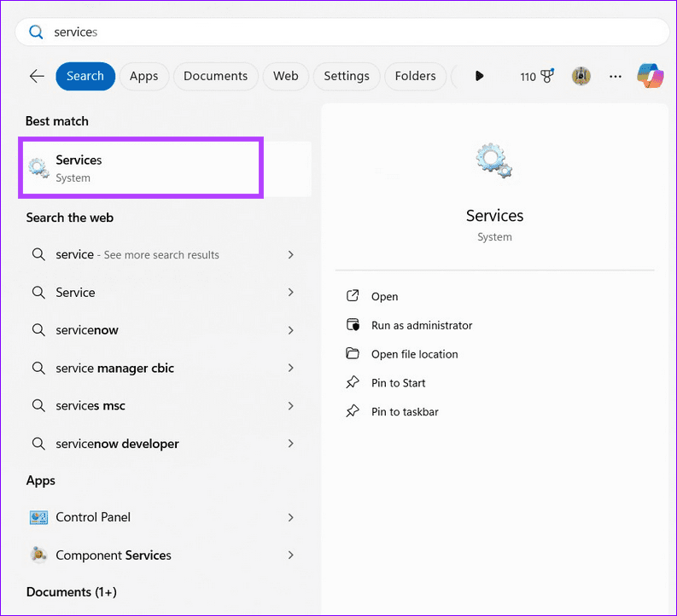Show more filter tabs with play arrow
677x616 pixels.
coord(479,76)
